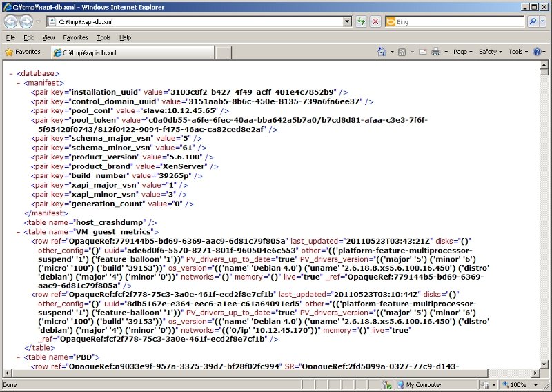Click the product_brand value XenServer
Screen dimensions: 552x392
pyautogui.click(x=183, y=166)
